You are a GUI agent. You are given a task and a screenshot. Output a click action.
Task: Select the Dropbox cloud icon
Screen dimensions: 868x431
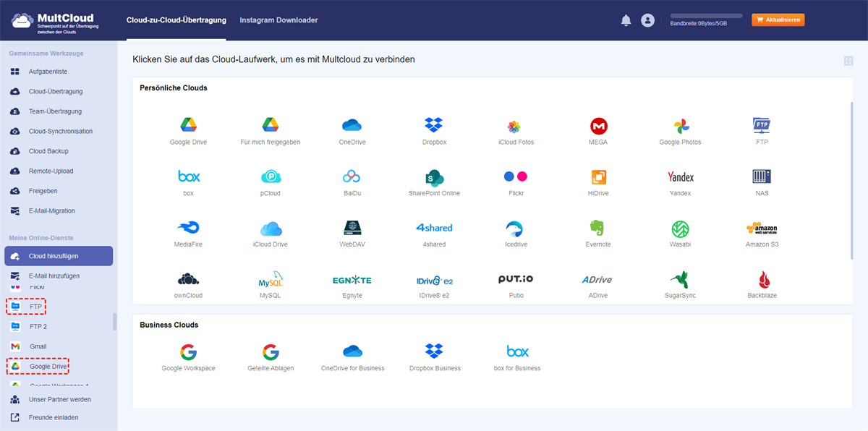(x=434, y=131)
